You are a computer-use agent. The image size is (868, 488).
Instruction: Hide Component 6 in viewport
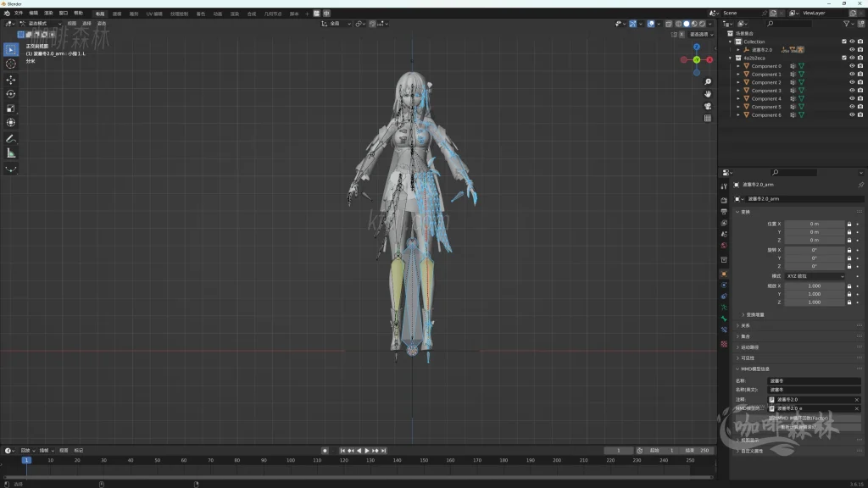click(852, 115)
